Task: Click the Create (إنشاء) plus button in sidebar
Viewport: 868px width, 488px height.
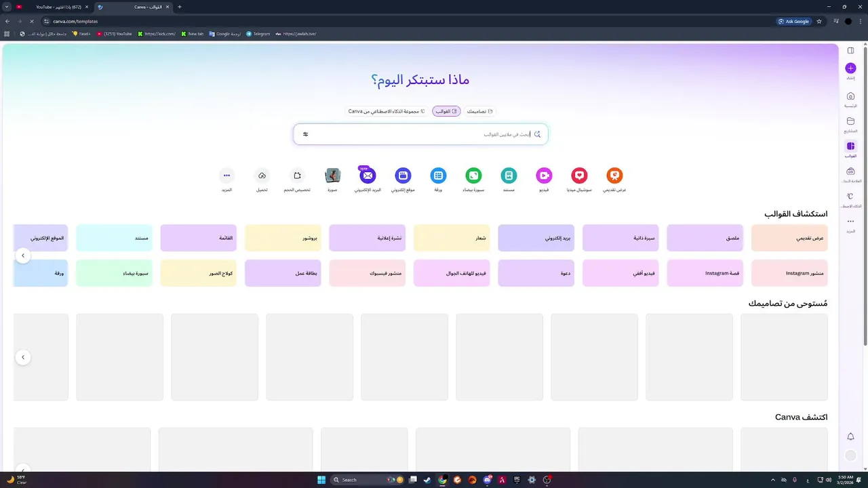Action: click(850, 68)
